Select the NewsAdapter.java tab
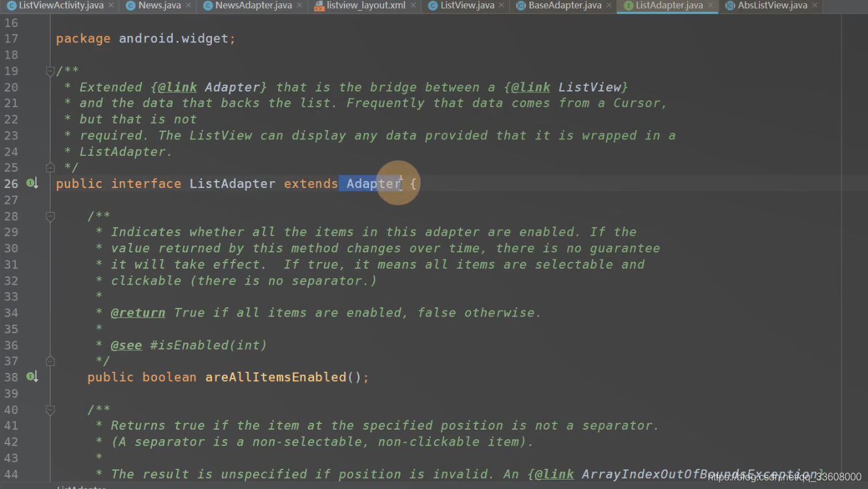 254,5
